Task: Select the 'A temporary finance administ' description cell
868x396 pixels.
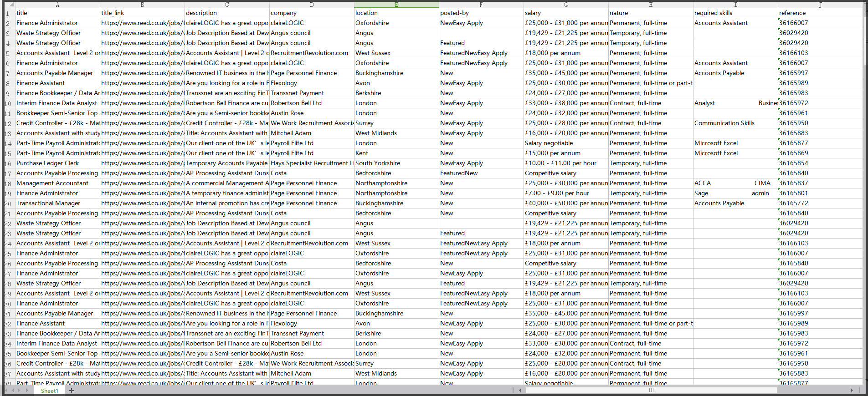Action: click(x=227, y=193)
